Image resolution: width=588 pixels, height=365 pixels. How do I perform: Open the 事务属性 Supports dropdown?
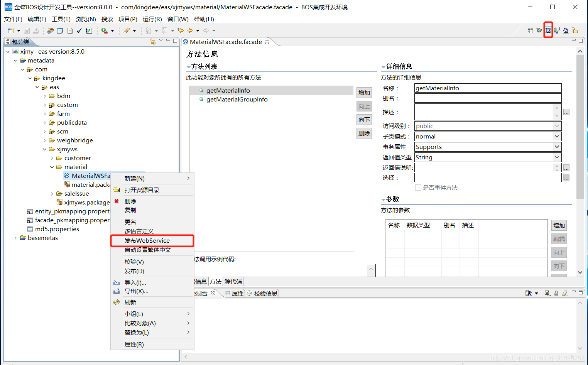(x=557, y=147)
